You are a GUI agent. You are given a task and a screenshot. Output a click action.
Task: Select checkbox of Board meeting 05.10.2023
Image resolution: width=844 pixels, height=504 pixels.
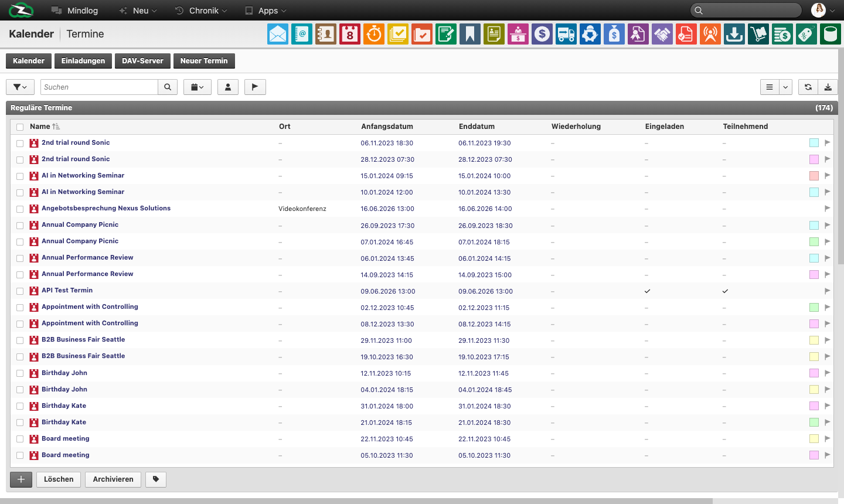coord(20,455)
